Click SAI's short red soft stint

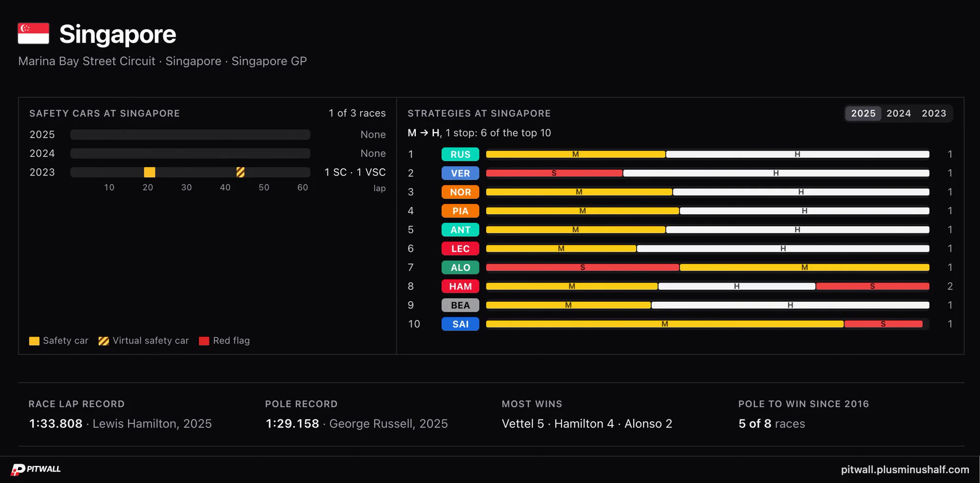pos(883,324)
